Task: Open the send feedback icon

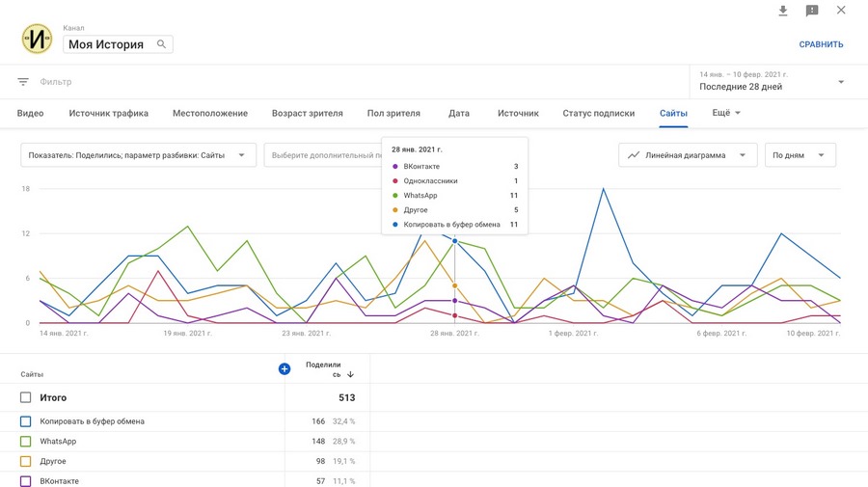Action: pyautogui.click(x=812, y=11)
